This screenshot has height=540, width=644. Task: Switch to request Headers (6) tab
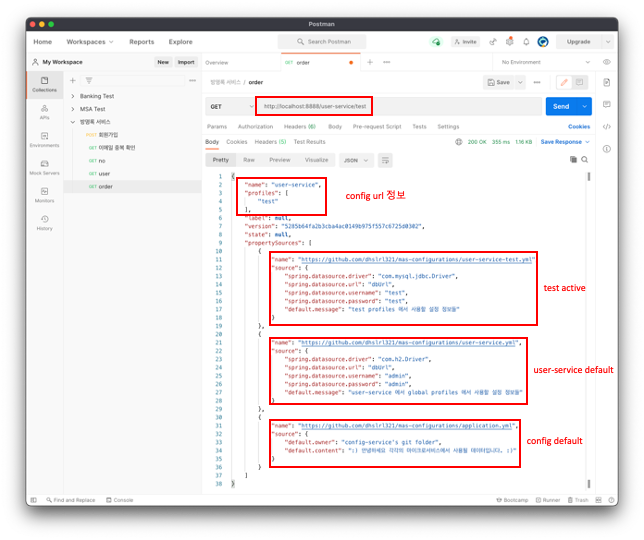[300, 126]
